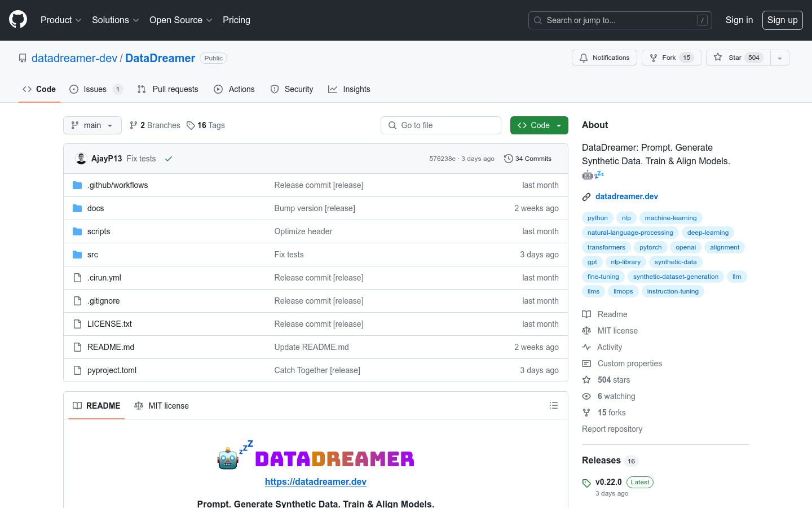Click the commit history clock icon

508,159
